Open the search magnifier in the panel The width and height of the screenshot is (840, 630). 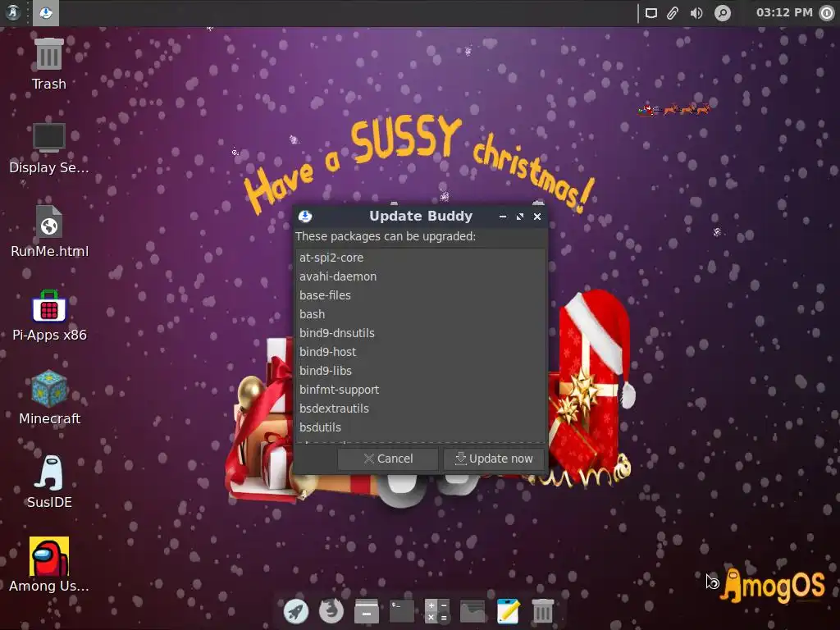(x=722, y=13)
